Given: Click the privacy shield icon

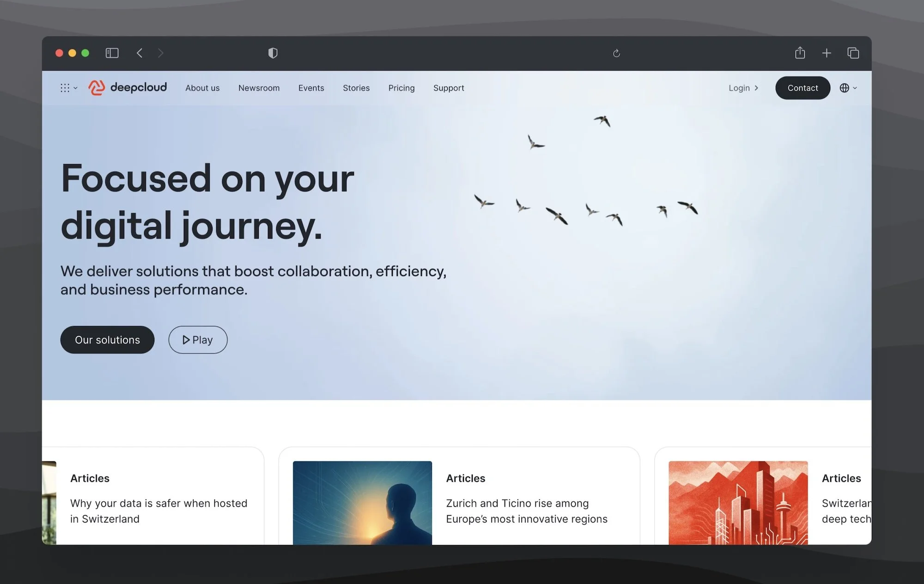Looking at the screenshot, I should tap(273, 53).
